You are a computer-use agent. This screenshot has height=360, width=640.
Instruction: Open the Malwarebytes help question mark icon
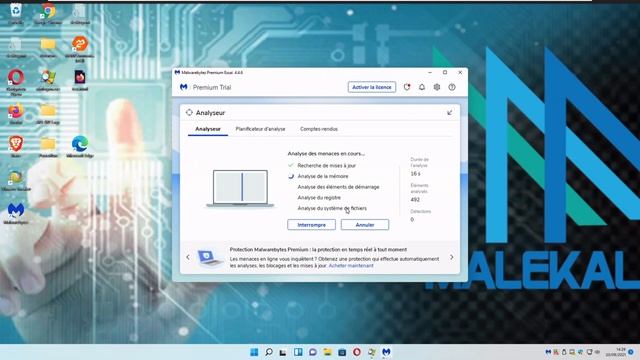pos(452,87)
